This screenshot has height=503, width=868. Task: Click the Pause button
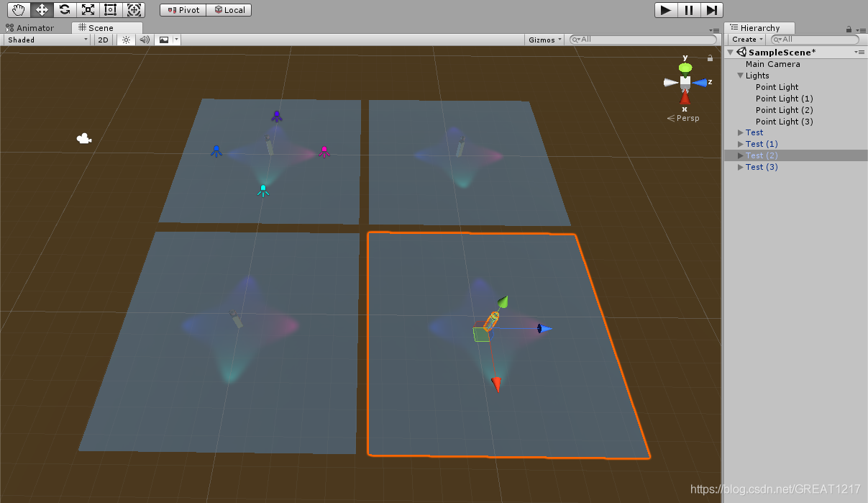(x=689, y=9)
